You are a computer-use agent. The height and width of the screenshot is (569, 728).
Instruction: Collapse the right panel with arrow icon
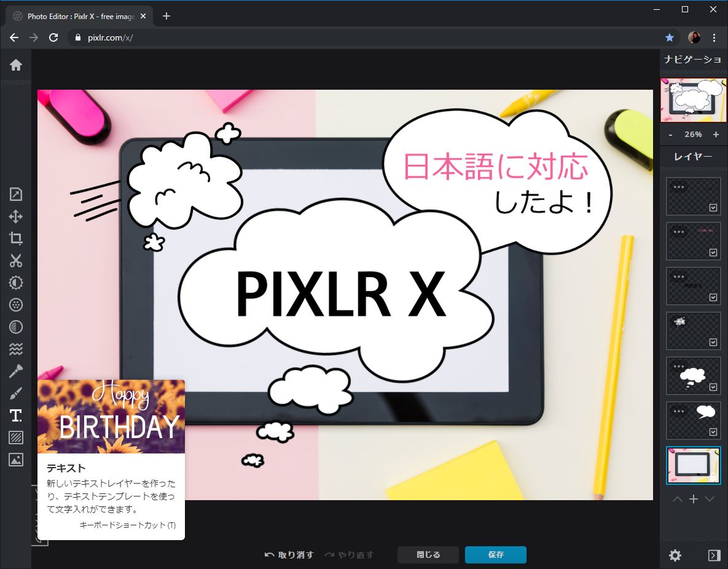tap(714, 555)
